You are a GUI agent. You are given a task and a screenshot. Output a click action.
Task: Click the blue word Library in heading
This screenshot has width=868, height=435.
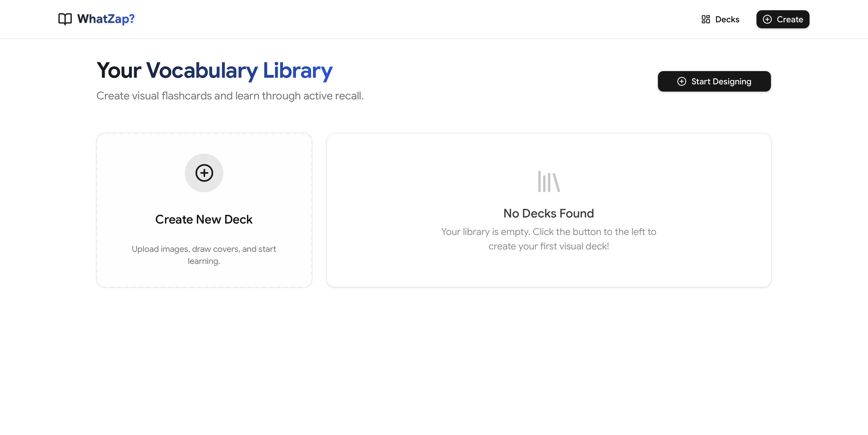coord(297,70)
